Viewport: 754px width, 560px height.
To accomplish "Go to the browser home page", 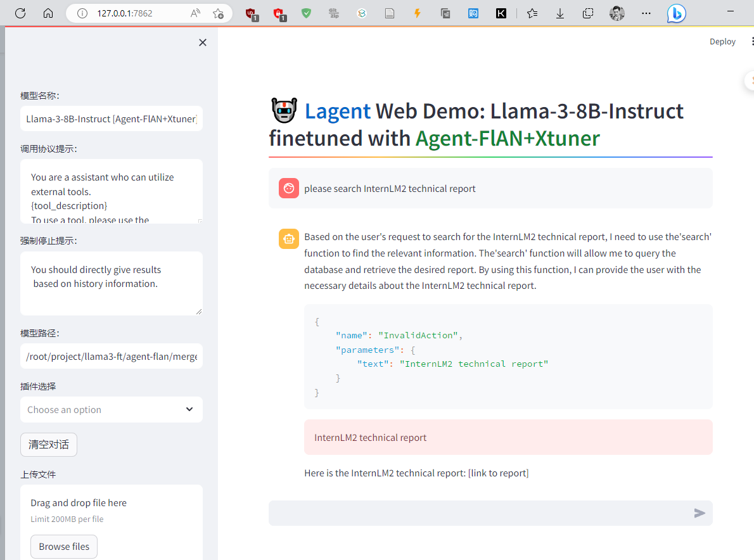I will [48, 13].
